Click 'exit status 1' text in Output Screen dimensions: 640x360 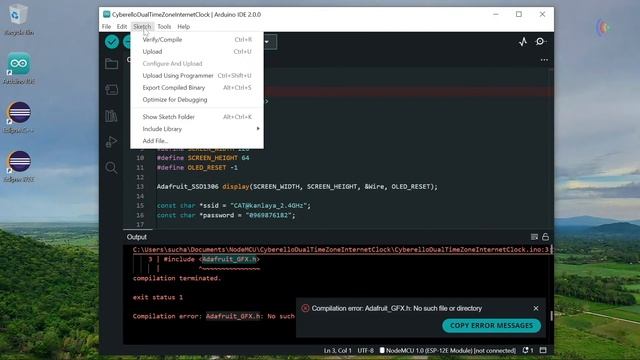[158, 297]
